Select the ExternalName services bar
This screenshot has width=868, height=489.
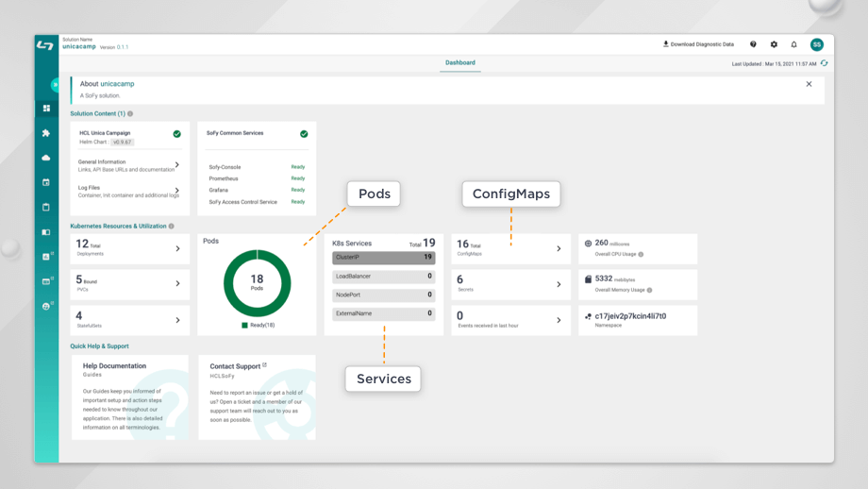point(384,314)
